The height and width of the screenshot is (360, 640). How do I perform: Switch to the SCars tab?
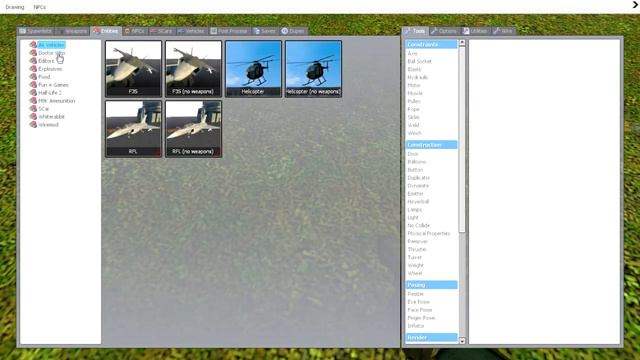coord(161,31)
